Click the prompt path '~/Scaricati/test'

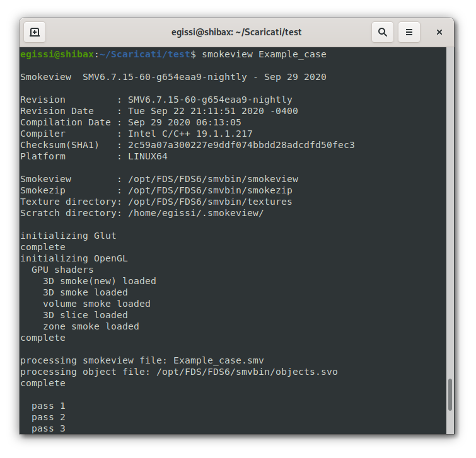click(145, 54)
